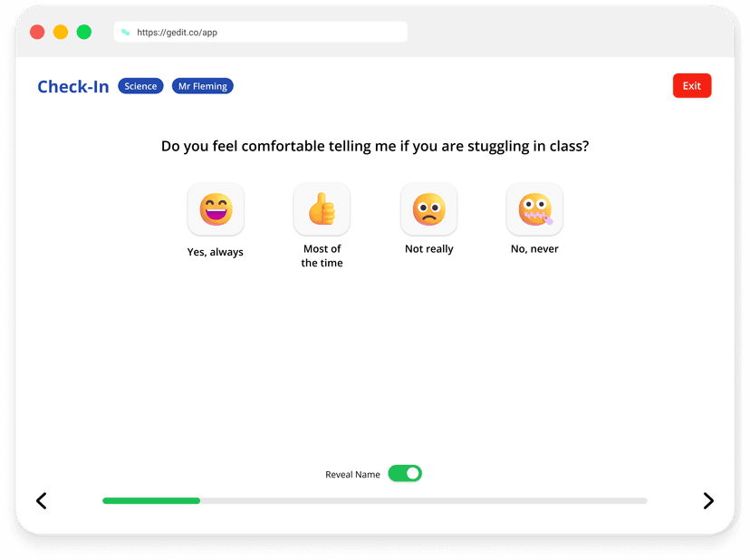
Task: Open the Mr Fleming teacher badge
Action: click(x=202, y=85)
